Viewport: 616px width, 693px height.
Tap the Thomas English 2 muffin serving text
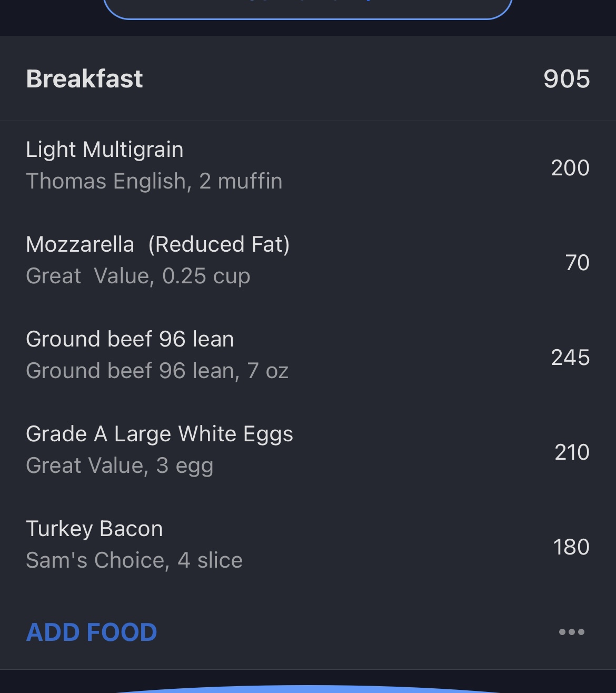pos(154,182)
